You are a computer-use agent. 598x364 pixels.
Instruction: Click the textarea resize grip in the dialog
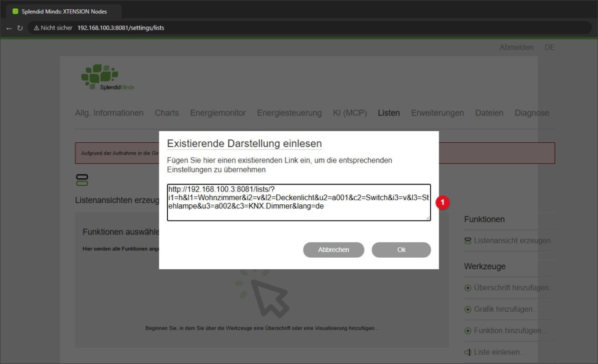tap(428, 218)
